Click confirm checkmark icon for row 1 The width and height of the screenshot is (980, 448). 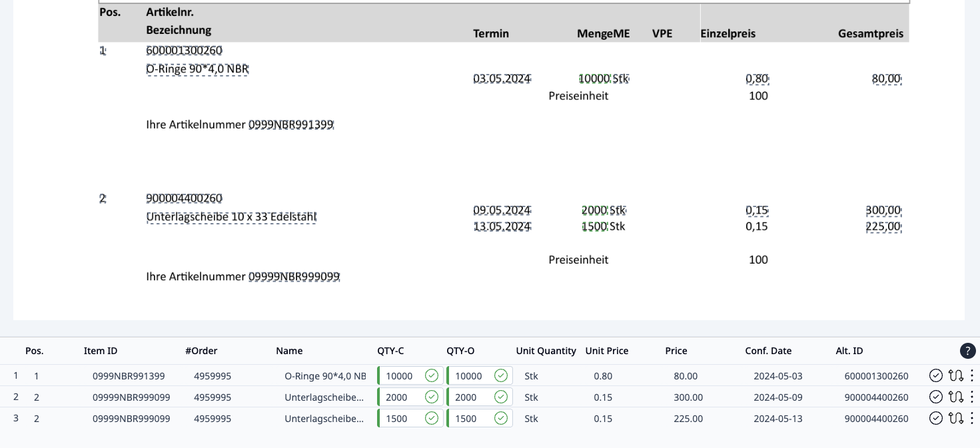click(935, 375)
